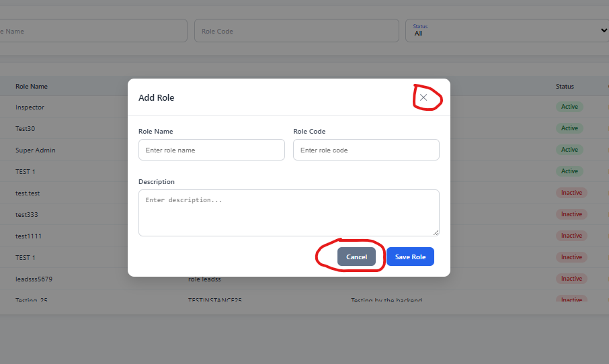Cancel the Add Role dialog
Screen dimensions: 609x364
pos(356,257)
